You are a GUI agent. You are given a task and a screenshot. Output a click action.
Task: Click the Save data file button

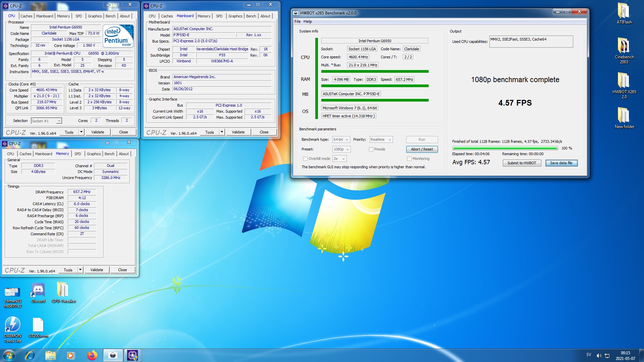561,163
